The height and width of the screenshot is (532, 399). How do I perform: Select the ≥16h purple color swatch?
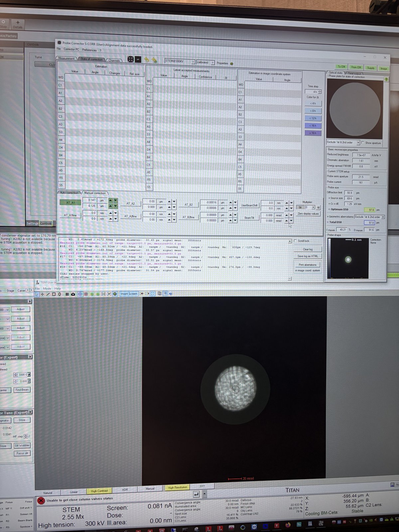(313, 133)
